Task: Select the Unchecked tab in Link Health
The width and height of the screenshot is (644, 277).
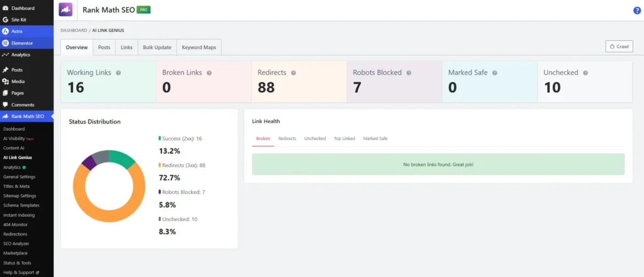Action: tap(315, 139)
